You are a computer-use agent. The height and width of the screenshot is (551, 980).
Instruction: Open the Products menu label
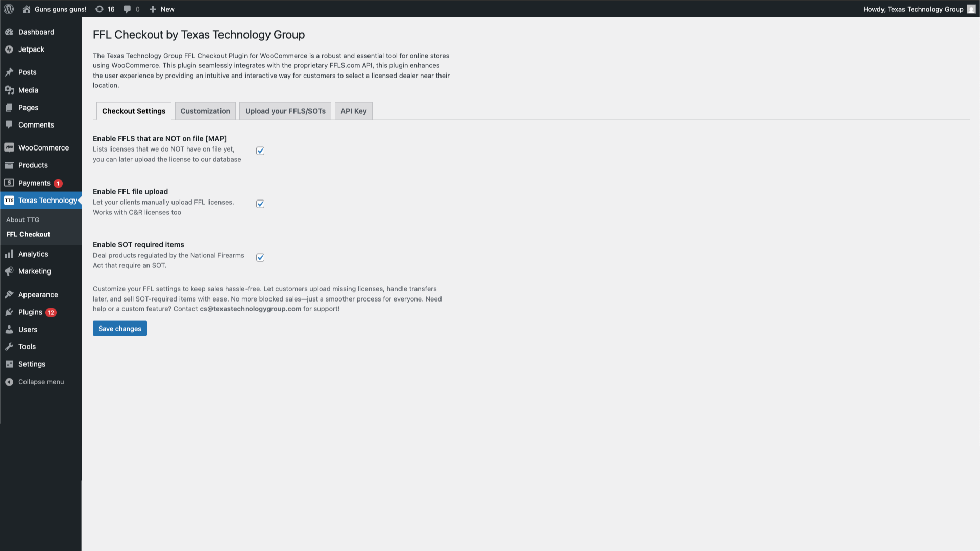(33, 165)
